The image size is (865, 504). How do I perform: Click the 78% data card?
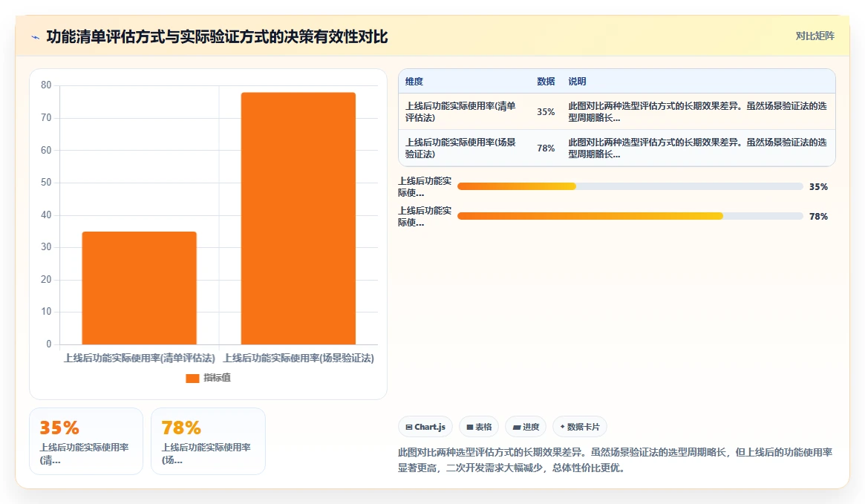click(x=208, y=441)
